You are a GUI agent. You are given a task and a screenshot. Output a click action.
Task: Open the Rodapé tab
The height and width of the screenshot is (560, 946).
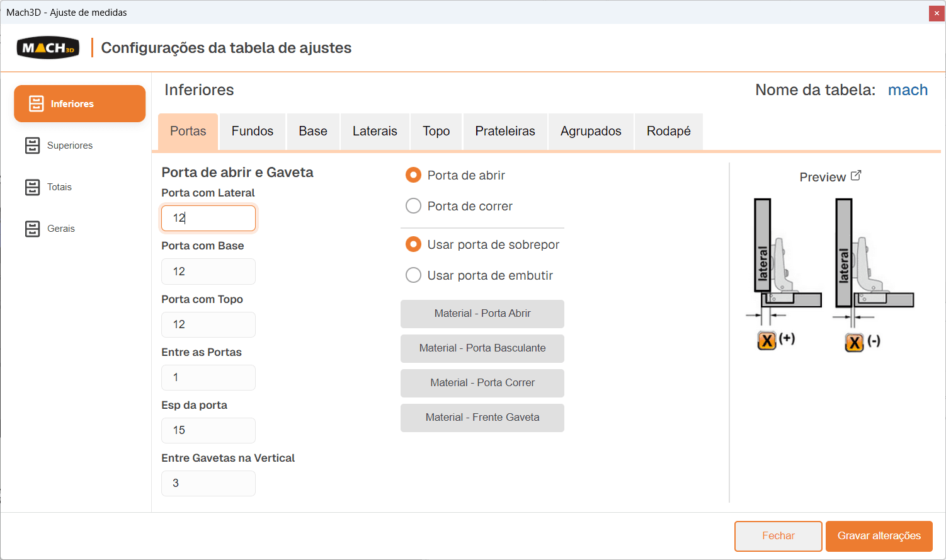click(669, 131)
